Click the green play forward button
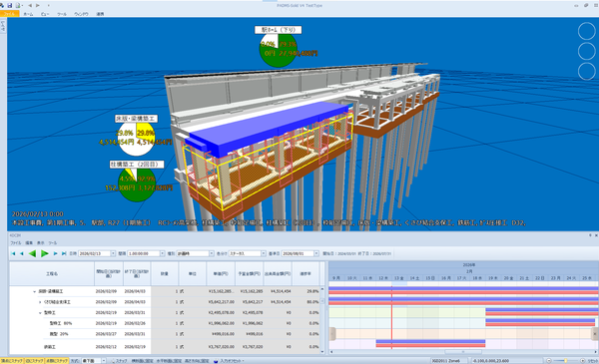Viewport: 599px width, 364px height. pyautogui.click(x=44, y=253)
